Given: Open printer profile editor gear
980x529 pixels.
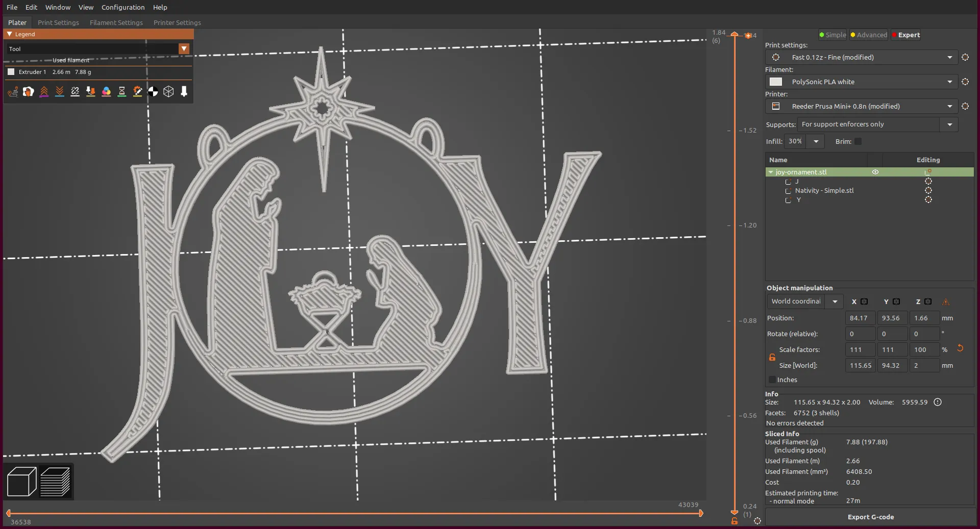Looking at the screenshot, I should coord(965,106).
